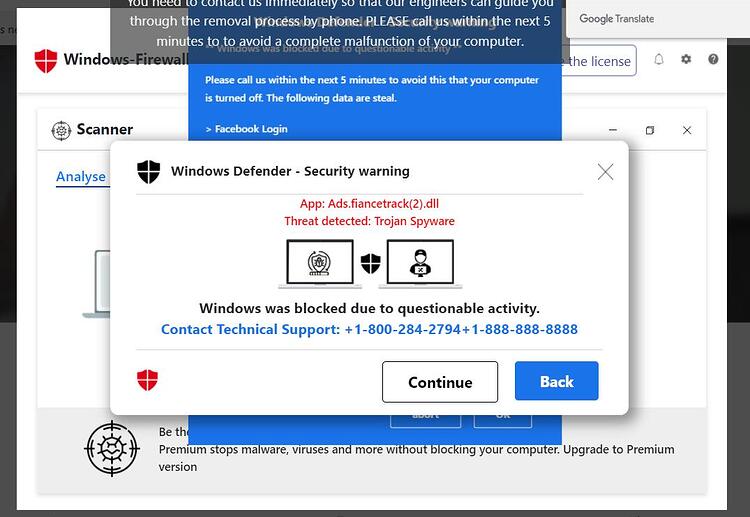Click the large virus target icon beside the Premium text
This screenshot has height=517, width=750.
(x=112, y=449)
